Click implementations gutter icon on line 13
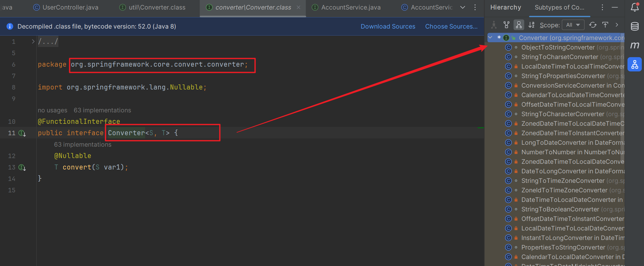This screenshot has height=266, width=644. point(22,167)
